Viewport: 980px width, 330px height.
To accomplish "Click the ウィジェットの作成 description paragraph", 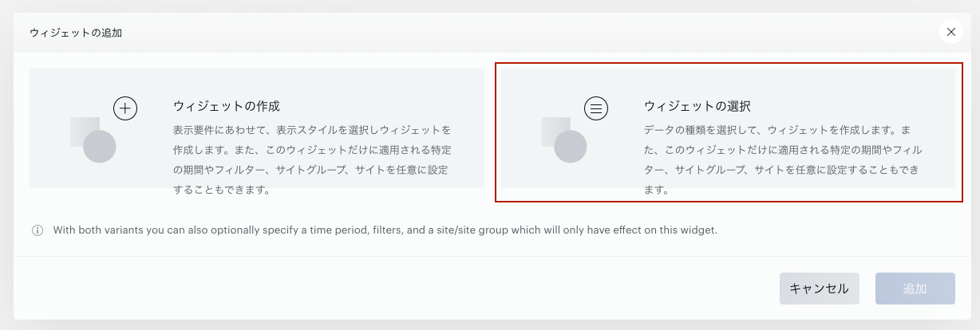I will 313,159.
